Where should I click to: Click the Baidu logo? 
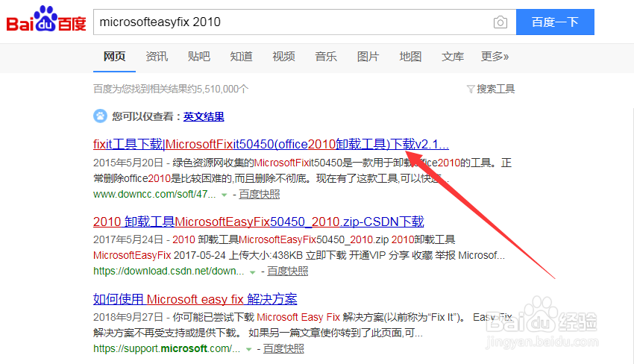click(x=46, y=19)
